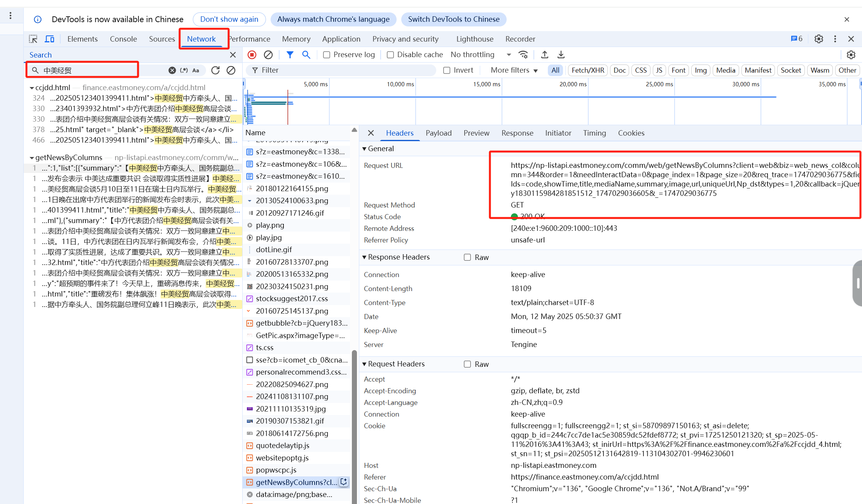862x504 pixels.
Task: Refresh the search results
Action: (x=215, y=70)
